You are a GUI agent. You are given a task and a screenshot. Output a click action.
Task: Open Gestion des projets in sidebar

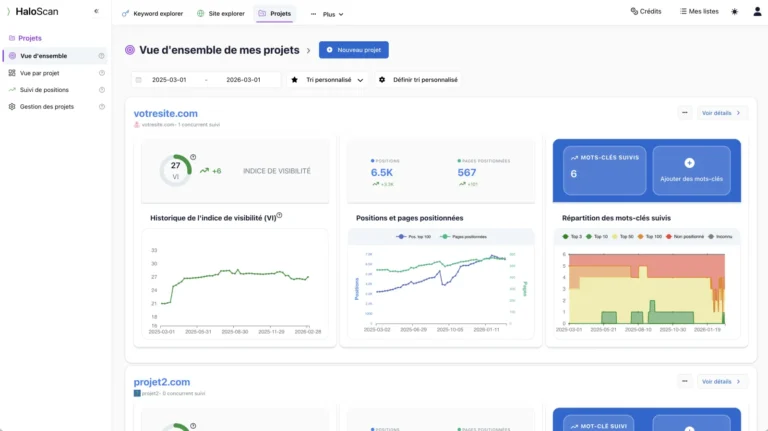[47, 106]
